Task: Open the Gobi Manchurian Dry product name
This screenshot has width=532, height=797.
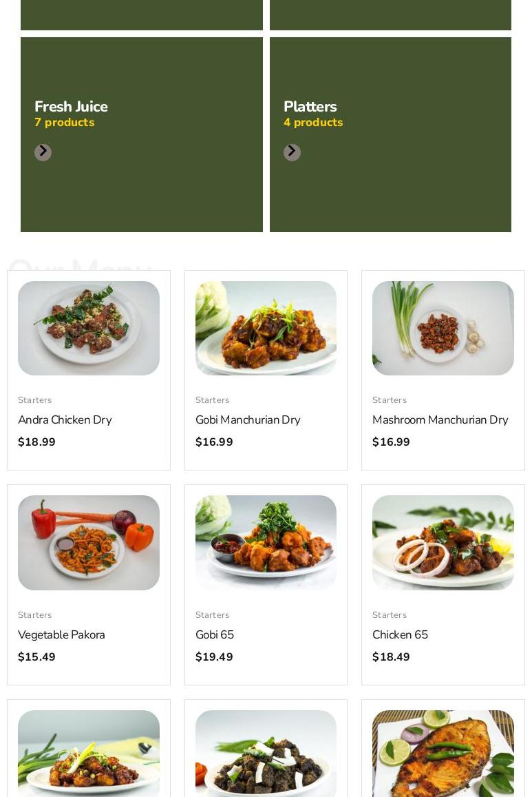Action: (x=248, y=420)
